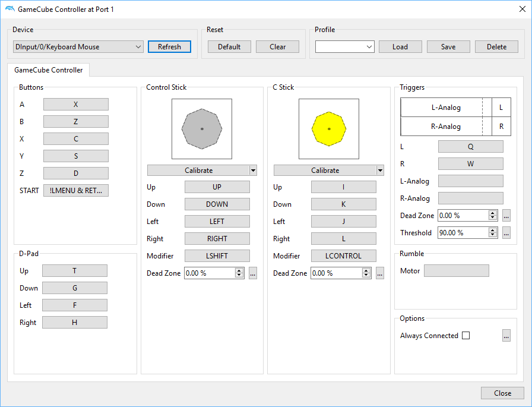The width and height of the screenshot is (532, 407).
Task: Assign the empty R-Analog binding
Action: (471, 198)
